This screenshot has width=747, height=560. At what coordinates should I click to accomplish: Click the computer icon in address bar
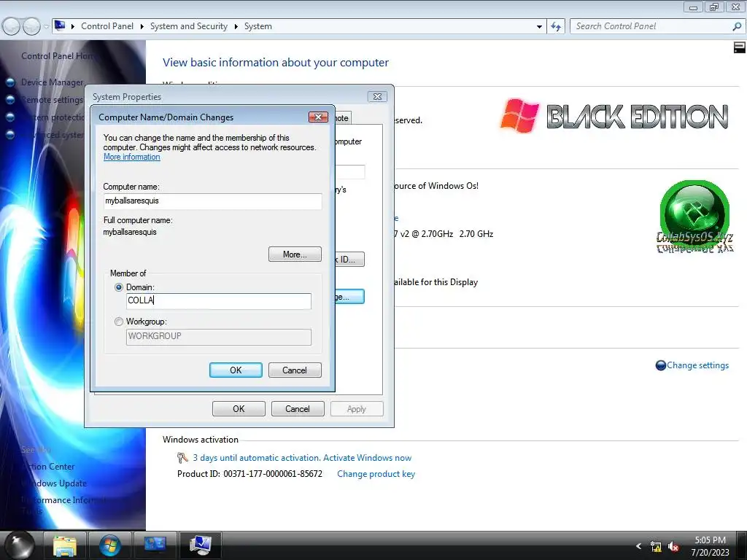[60, 26]
